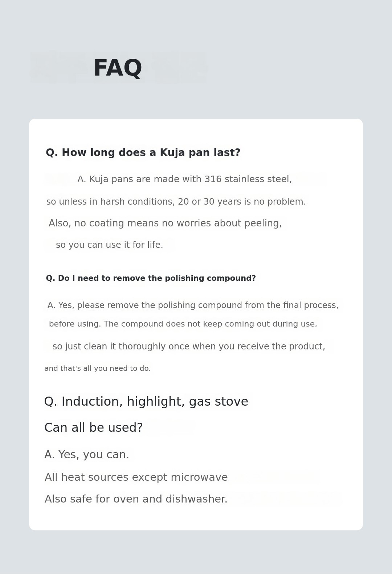Click the text "so you can use it for life."
The height and width of the screenshot is (574, 392).
click(x=109, y=245)
